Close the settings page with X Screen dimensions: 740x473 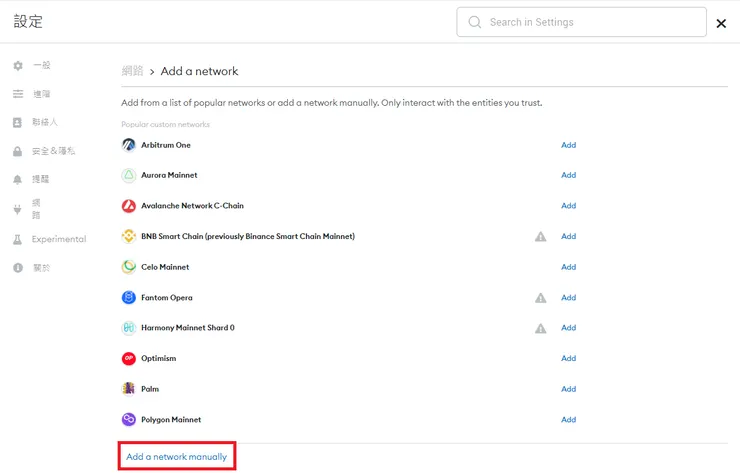coord(721,23)
